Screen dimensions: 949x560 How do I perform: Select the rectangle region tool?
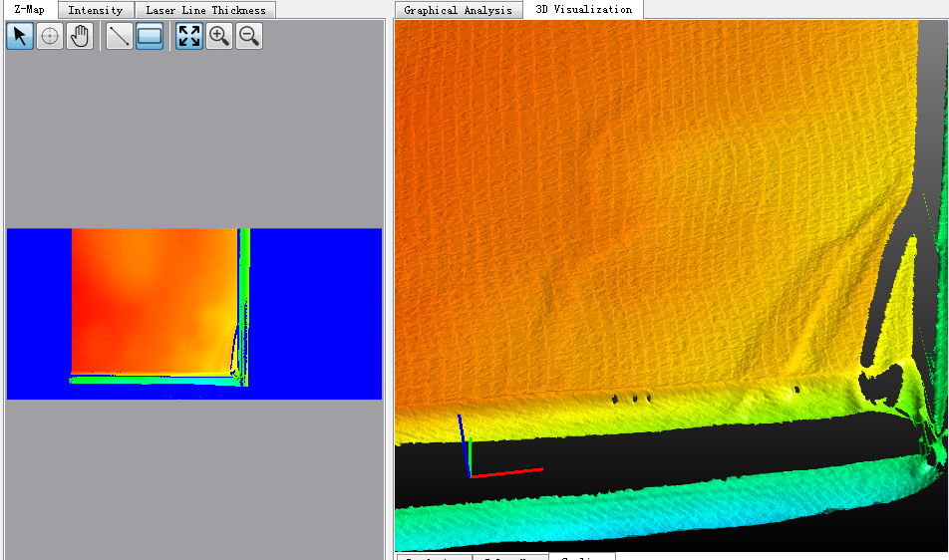pyautogui.click(x=150, y=37)
